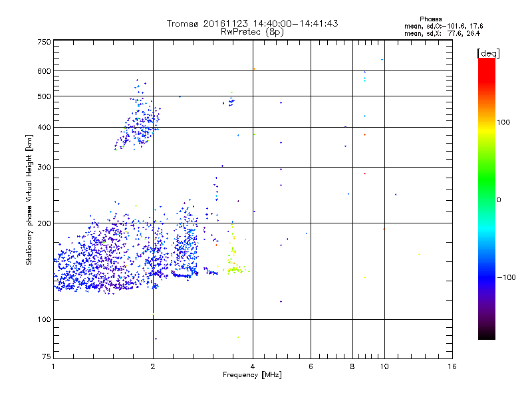Click the plot title 'Tromsø 20161123 14:40:00-14:41:43'
The image size is (532, 399).
pyautogui.click(x=252, y=23)
